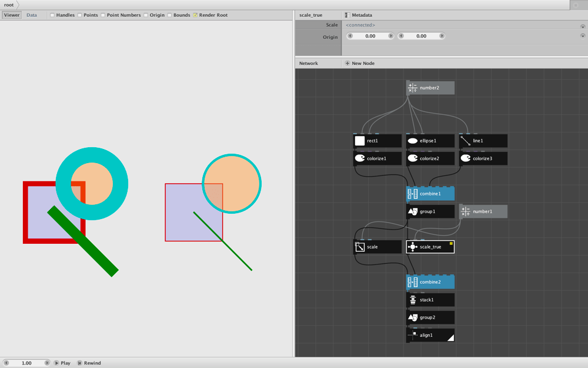588x368 pixels.
Task: Start playback with the Play button
Action: point(62,363)
